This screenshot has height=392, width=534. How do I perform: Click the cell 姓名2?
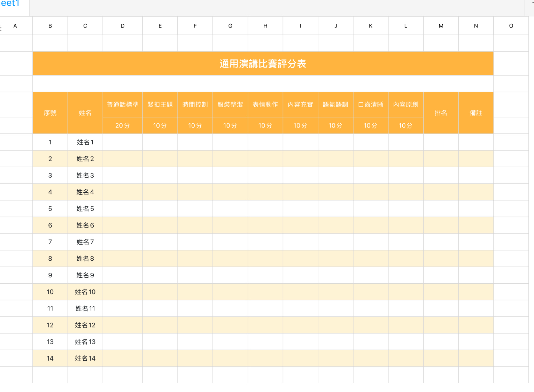click(85, 159)
